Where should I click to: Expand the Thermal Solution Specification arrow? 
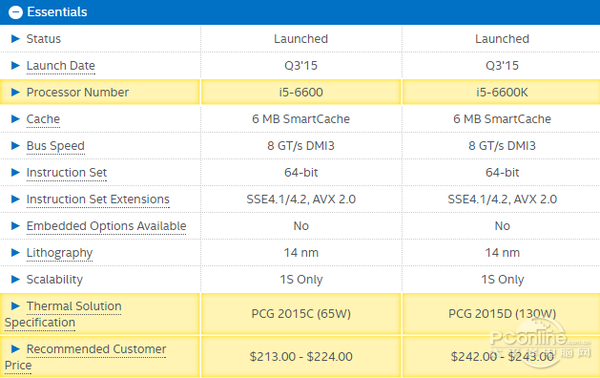[x=15, y=306]
